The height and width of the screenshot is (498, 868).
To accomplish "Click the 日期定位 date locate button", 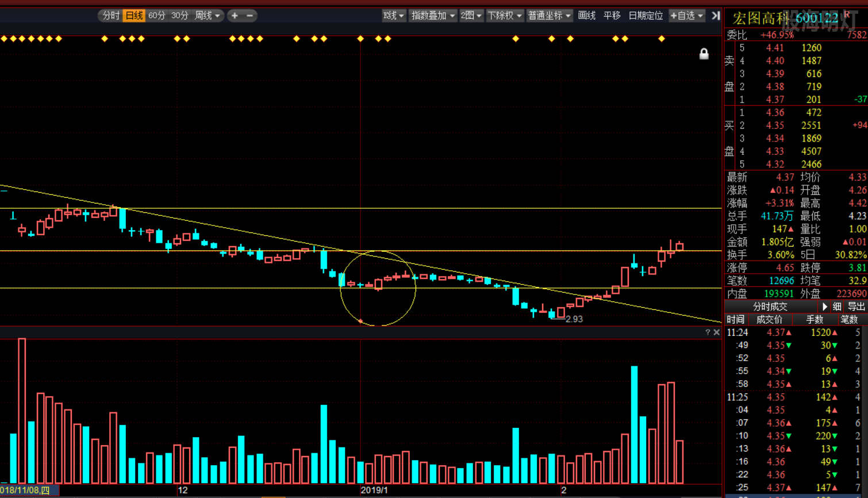I will 646,16.
